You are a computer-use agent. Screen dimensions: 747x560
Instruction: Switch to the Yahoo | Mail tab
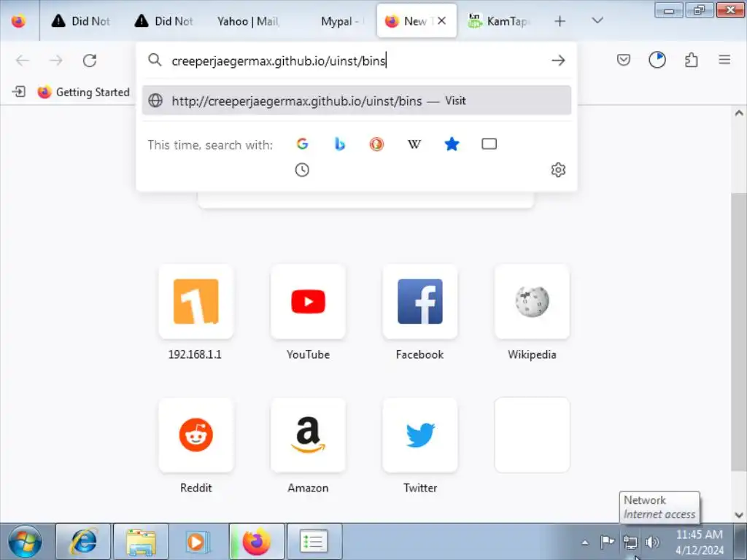(x=247, y=21)
